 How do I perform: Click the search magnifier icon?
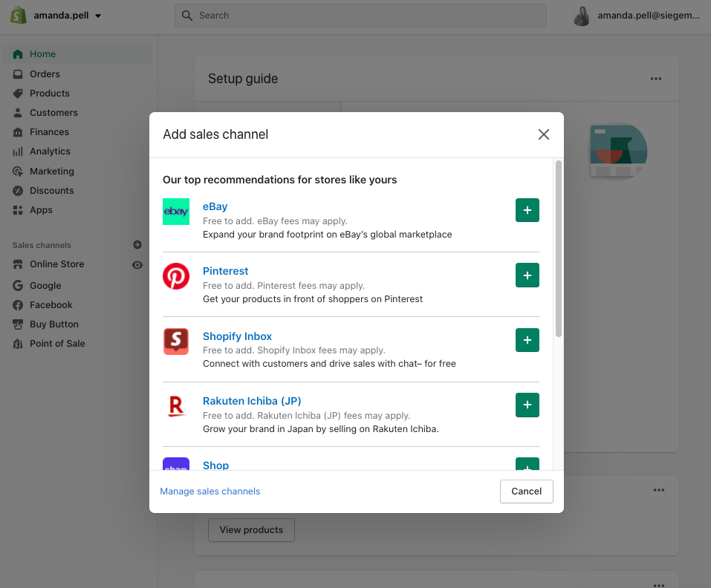click(186, 16)
